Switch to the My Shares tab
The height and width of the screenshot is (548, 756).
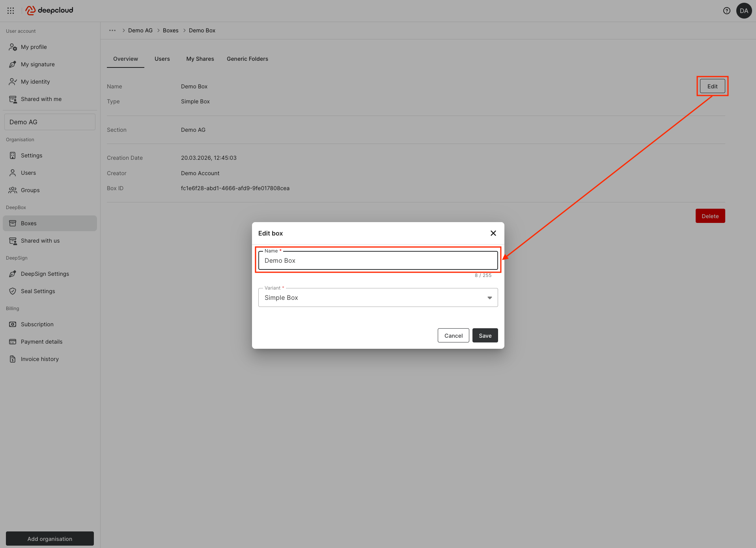pyautogui.click(x=200, y=59)
